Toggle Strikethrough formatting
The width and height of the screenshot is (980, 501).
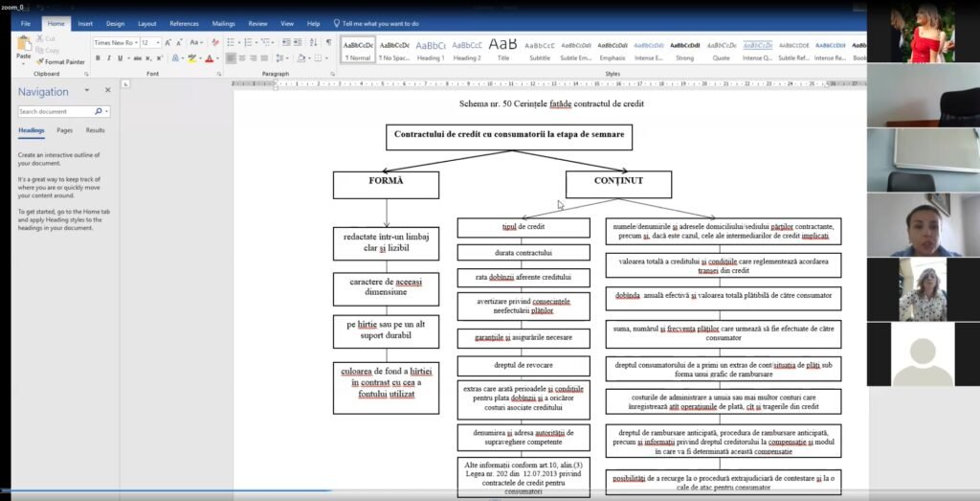coord(137,58)
